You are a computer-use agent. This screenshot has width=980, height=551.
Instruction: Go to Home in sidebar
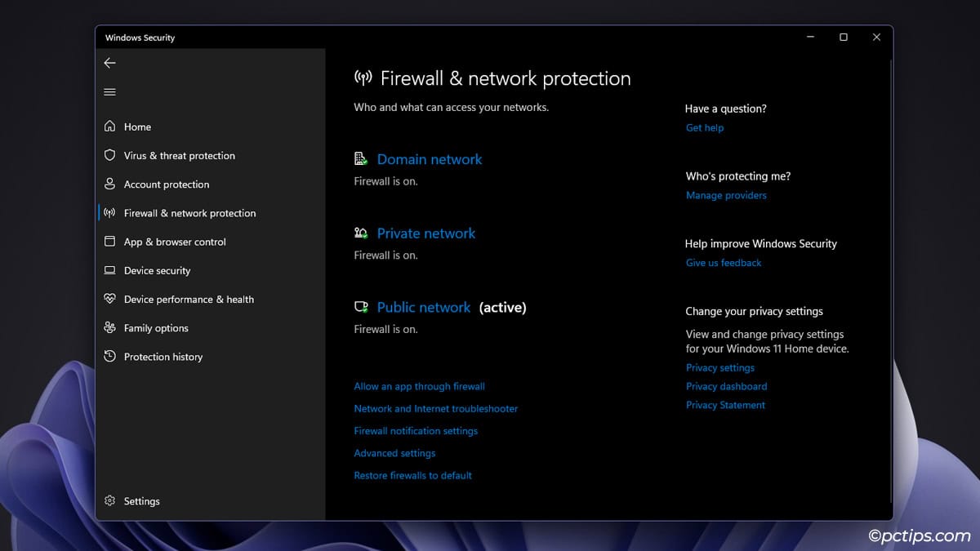coord(137,127)
